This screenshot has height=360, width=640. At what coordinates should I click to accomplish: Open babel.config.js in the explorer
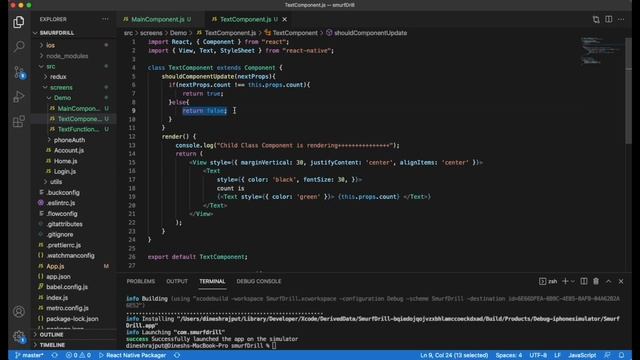pos(67,287)
